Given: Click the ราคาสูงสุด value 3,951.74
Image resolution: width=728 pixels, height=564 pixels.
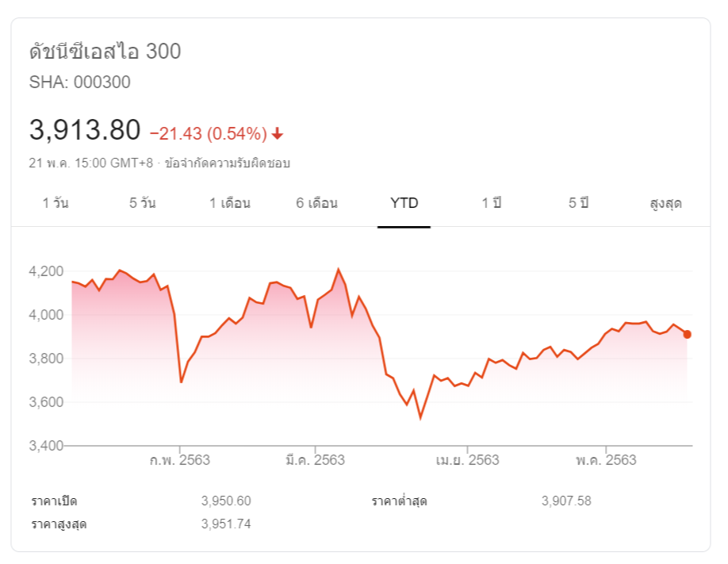Looking at the screenshot, I should 226,524.
